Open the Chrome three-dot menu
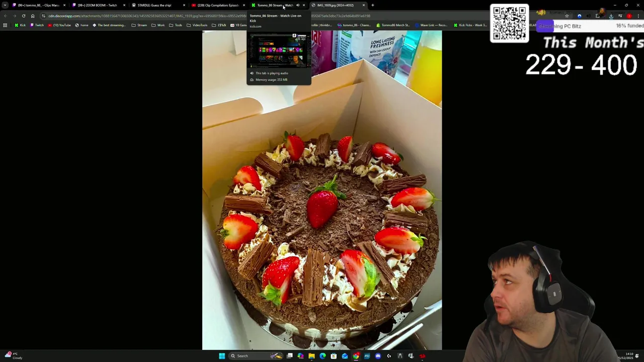This screenshot has height=362, width=644. click(638, 16)
